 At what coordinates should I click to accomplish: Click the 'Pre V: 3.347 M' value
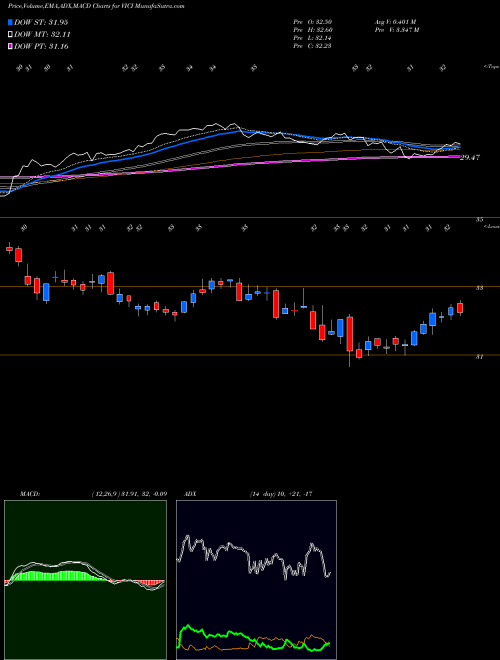[396, 30]
